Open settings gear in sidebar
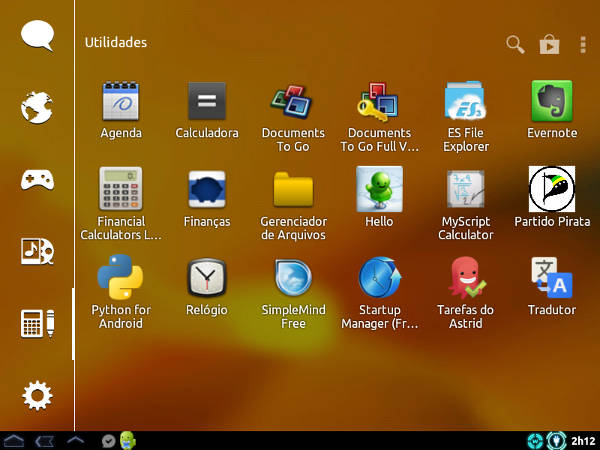Image resolution: width=600 pixels, height=450 pixels. coord(37,395)
